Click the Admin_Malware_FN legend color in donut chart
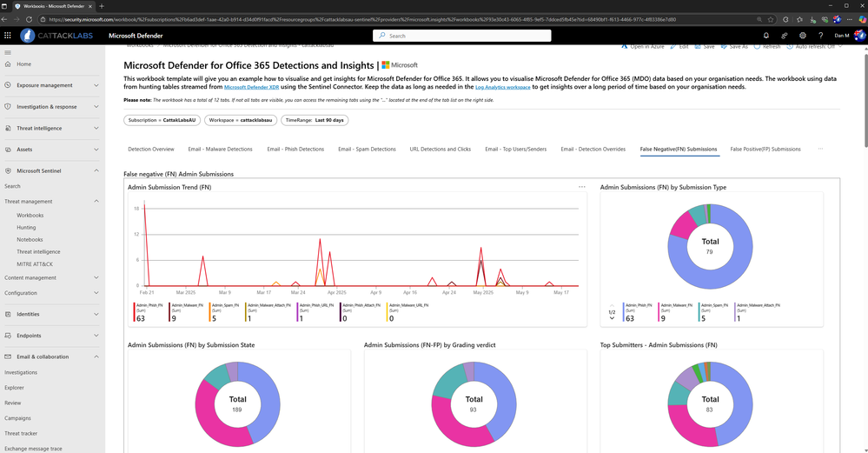The height and width of the screenshot is (453, 868). click(659, 312)
